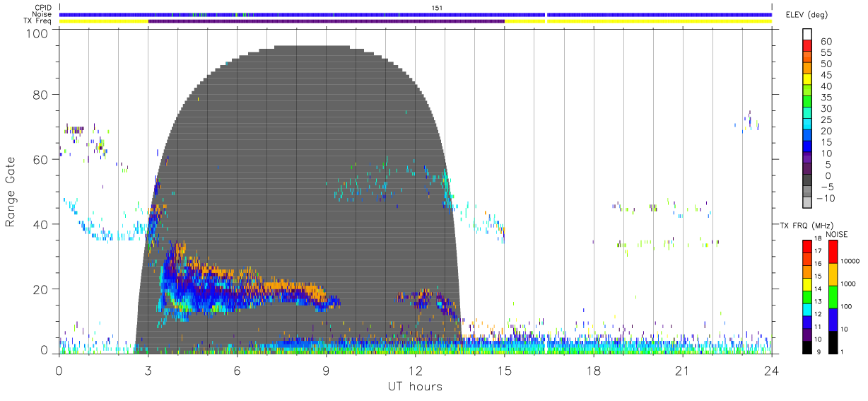868x401 pixels.
Task: Click the UT hours tick label 18
Action: tap(594, 371)
